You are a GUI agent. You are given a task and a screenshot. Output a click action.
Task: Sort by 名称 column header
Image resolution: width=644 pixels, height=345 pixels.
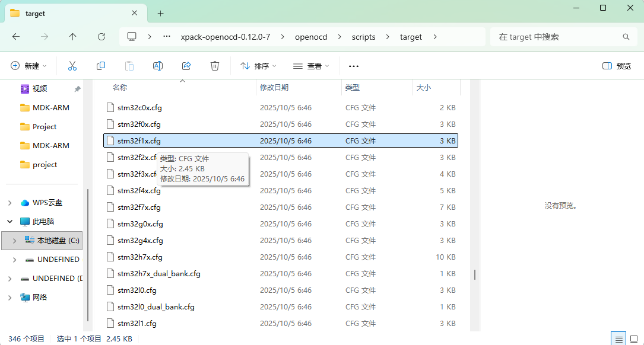120,87
